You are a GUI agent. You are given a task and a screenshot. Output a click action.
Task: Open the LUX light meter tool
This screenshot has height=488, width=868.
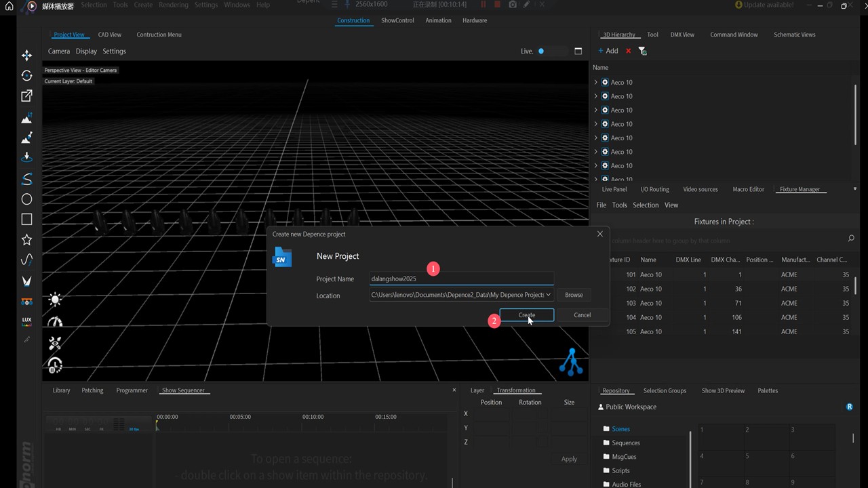[x=26, y=321]
